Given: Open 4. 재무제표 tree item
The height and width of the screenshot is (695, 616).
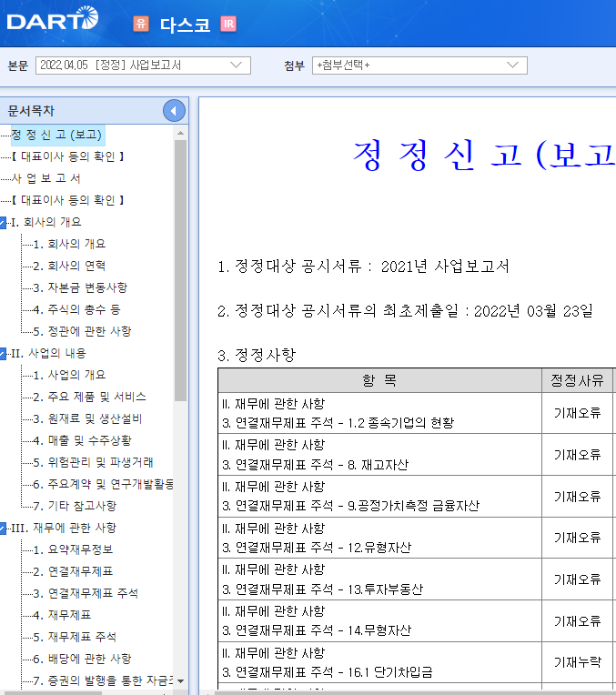Looking at the screenshot, I should [x=62, y=615].
